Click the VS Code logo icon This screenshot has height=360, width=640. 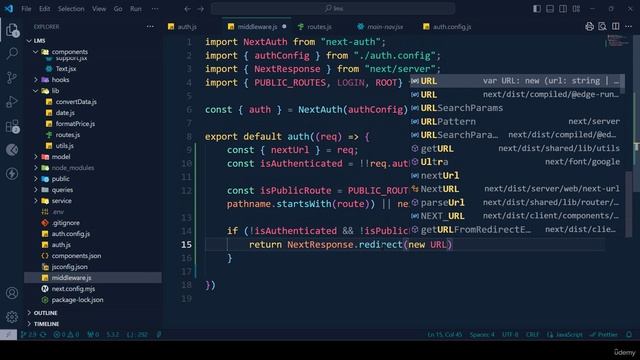click(x=9, y=9)
